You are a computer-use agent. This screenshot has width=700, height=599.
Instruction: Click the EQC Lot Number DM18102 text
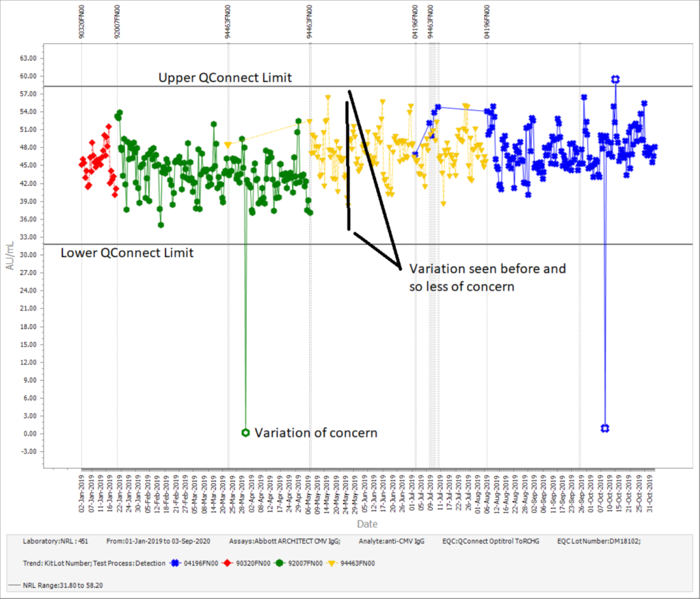point(599,541)
